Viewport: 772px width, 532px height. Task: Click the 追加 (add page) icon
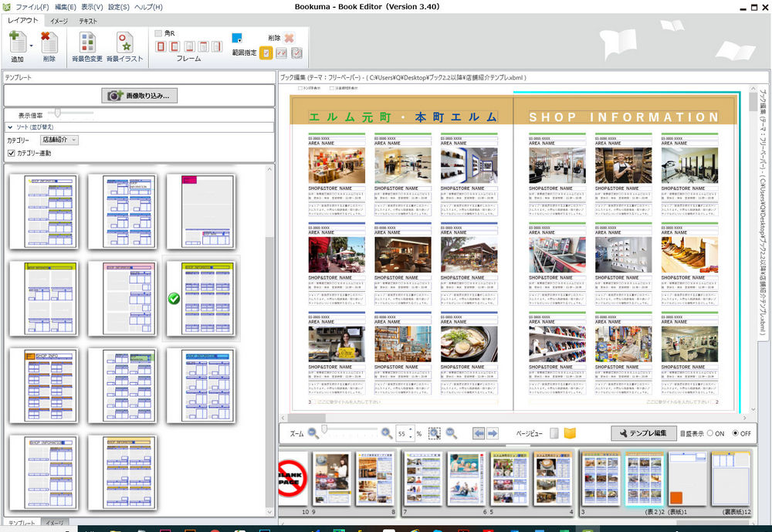click(17, 42)
